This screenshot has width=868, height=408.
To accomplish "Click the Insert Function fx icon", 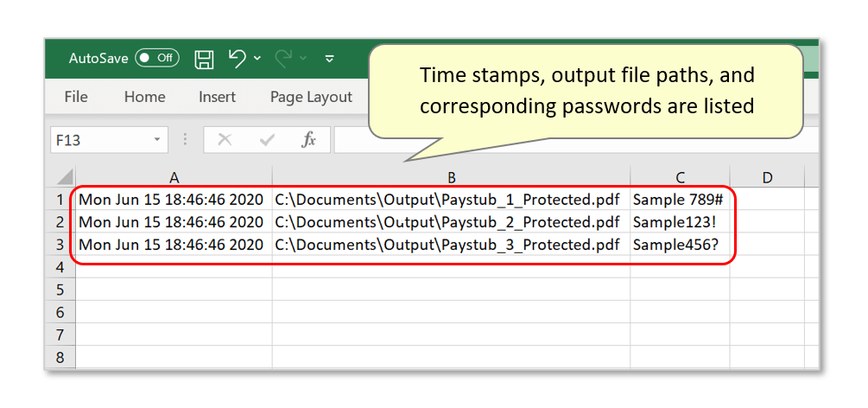I will click(x=308, y=139).
